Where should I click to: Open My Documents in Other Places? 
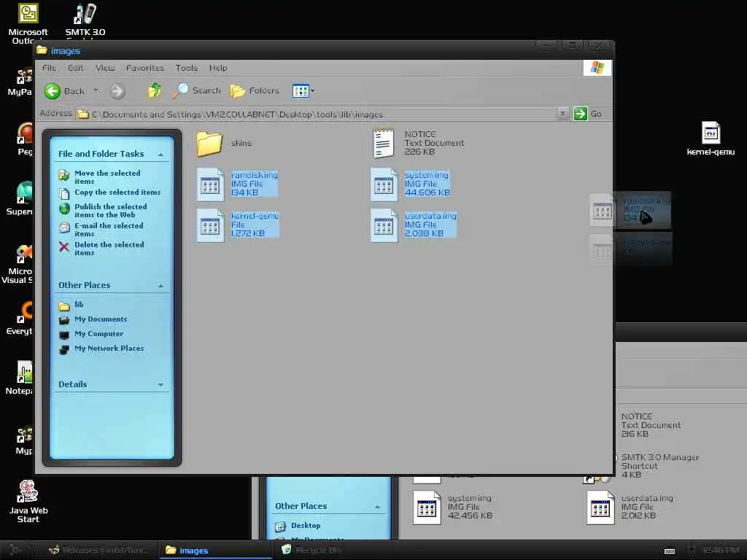[x=101, y=319]
